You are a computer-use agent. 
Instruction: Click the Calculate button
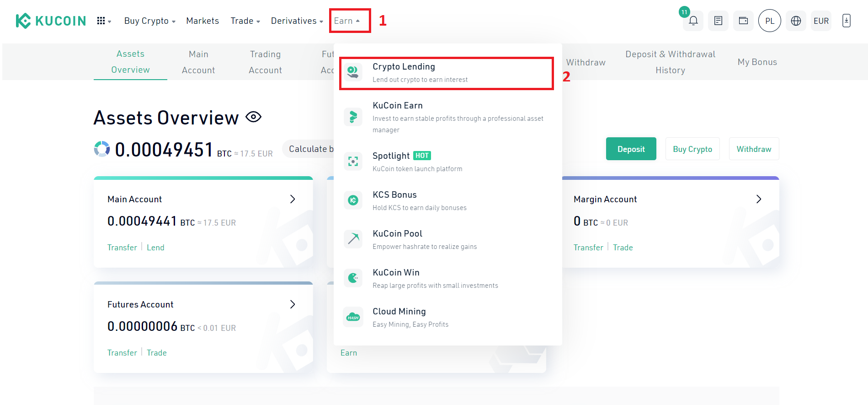[309, 149]
